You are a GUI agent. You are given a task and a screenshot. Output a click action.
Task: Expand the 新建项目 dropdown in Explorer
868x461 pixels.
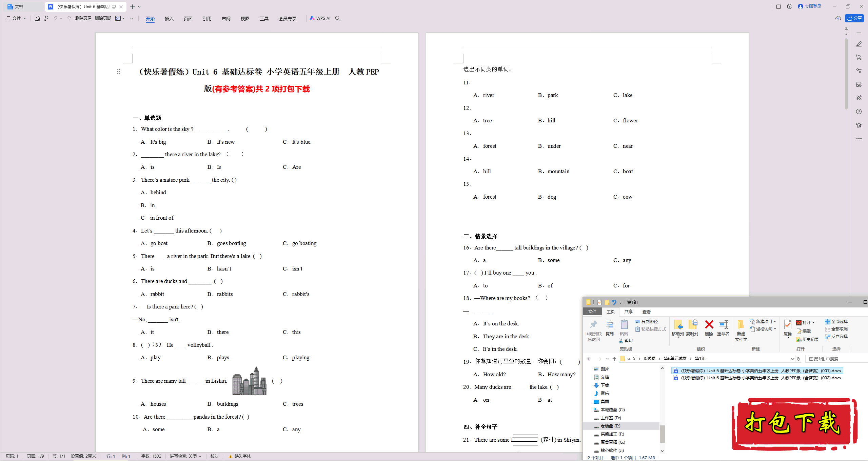pyautogui.click(x=775, y=321)
